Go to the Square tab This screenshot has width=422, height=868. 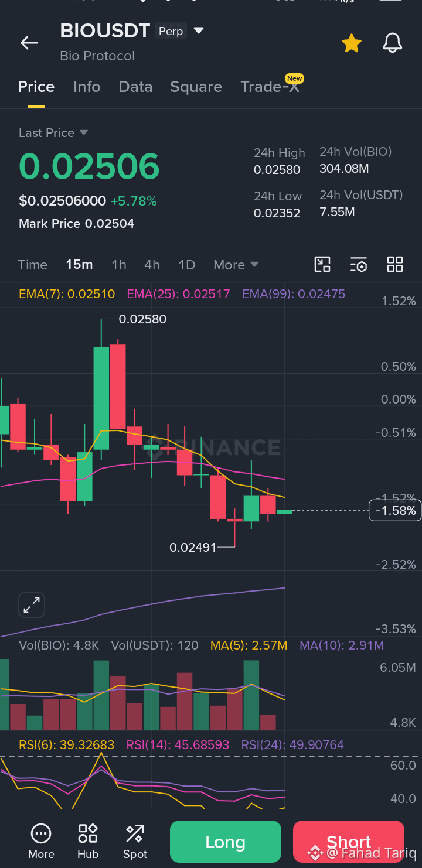tap(196, 87)
